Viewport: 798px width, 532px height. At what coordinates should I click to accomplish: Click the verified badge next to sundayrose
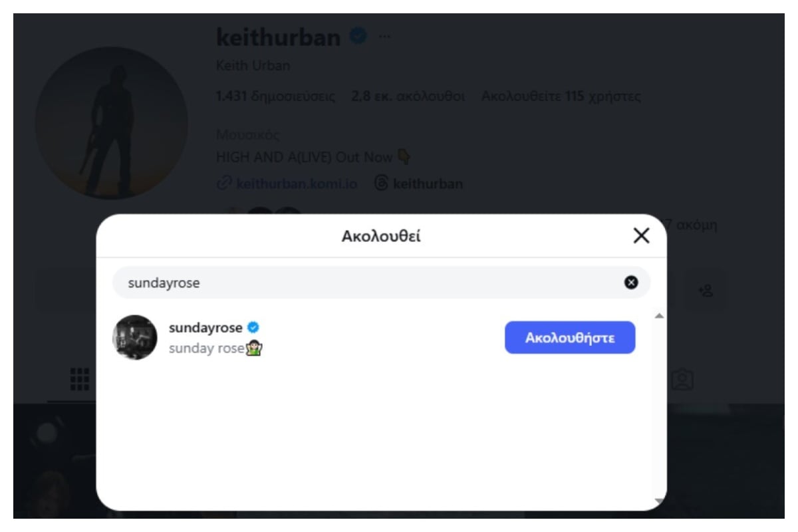pos(253,328)
